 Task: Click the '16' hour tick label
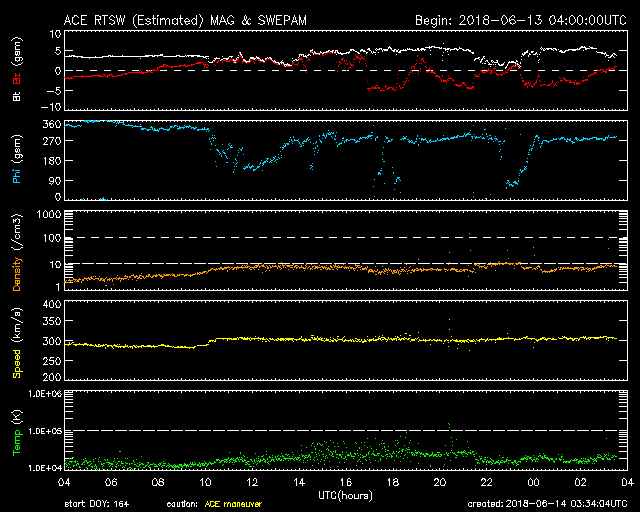(x=346, y=483)
